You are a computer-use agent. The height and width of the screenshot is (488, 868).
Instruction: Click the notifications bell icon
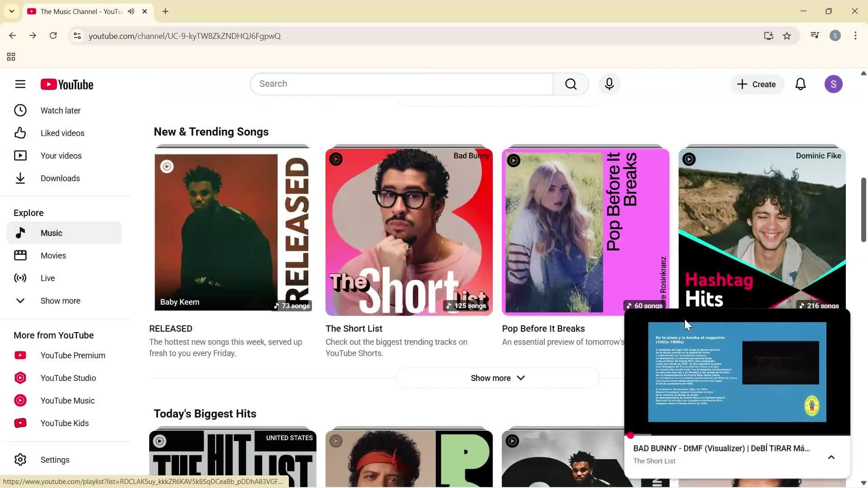pos(801,84)
